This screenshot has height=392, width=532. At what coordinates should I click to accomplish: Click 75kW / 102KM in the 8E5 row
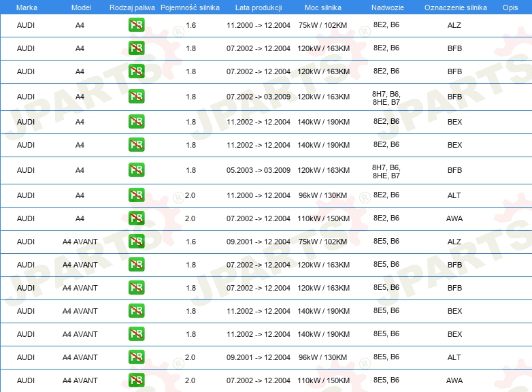coord(322,242)
